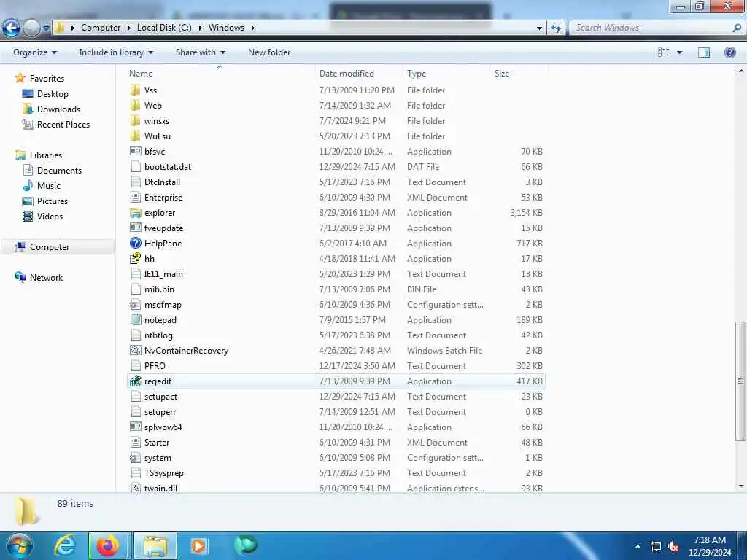747x560 pixels.
Task: Click the twain.dll file icon
Action: (x=136, y=488)
